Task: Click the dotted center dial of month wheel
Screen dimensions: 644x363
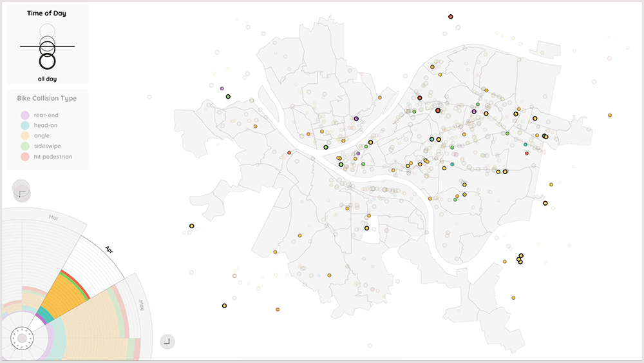Action: (22, 338)
